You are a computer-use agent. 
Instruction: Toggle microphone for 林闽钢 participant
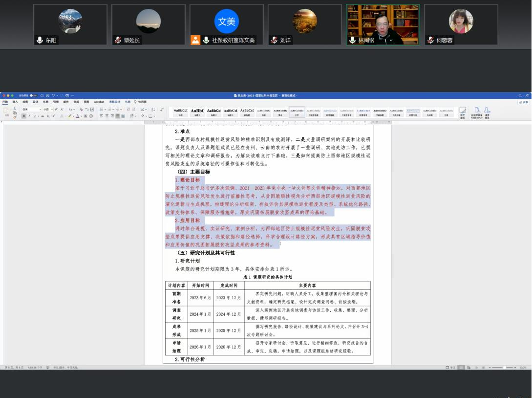[352, 40]
